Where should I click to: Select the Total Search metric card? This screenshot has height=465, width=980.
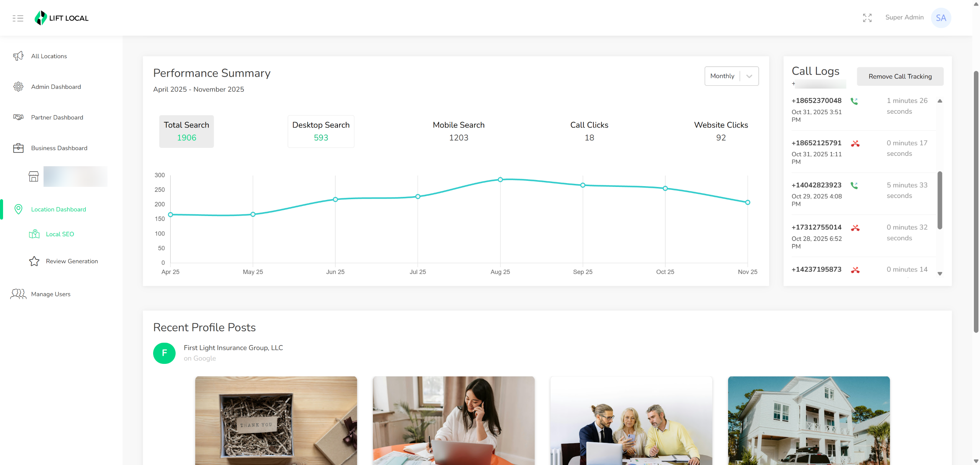point(186,131)
